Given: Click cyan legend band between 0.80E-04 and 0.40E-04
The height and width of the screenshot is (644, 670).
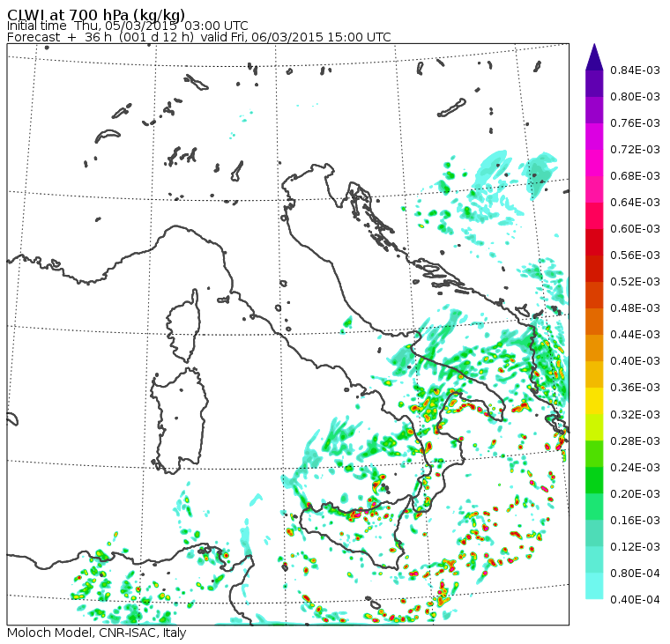Looking at the screenshot, I should [x=594, y=586].
